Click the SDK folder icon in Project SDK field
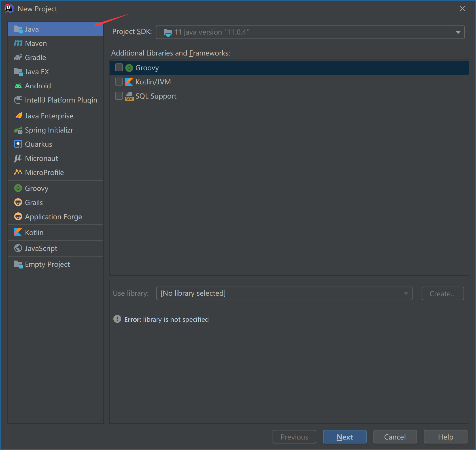The image size is (476, 450). [x=168, y=33]
